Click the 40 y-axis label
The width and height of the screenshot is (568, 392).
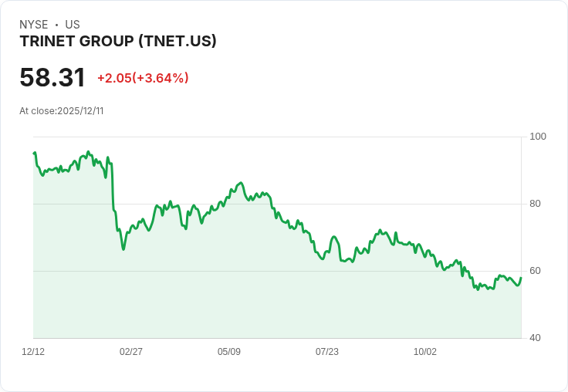[x=536, y=338]
